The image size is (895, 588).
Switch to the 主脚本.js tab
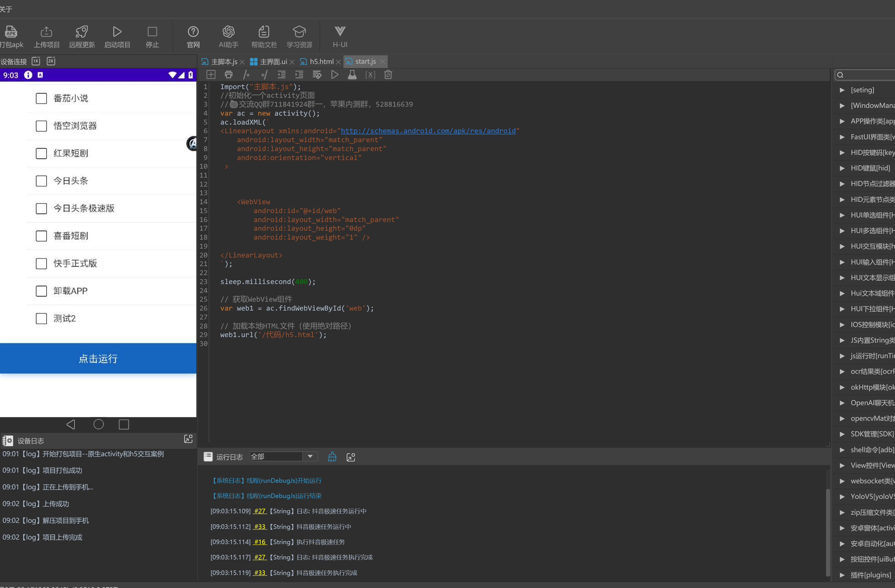[224, 62]
